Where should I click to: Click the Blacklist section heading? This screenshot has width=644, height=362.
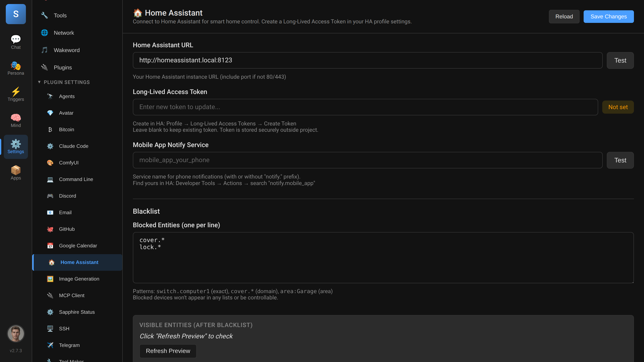pyautogui.click(x=146, y=211)
